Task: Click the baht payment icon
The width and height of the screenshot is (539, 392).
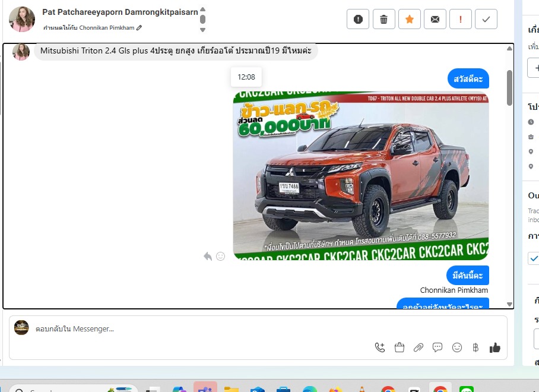Action: pyautogui.click(x=475, y=347)
